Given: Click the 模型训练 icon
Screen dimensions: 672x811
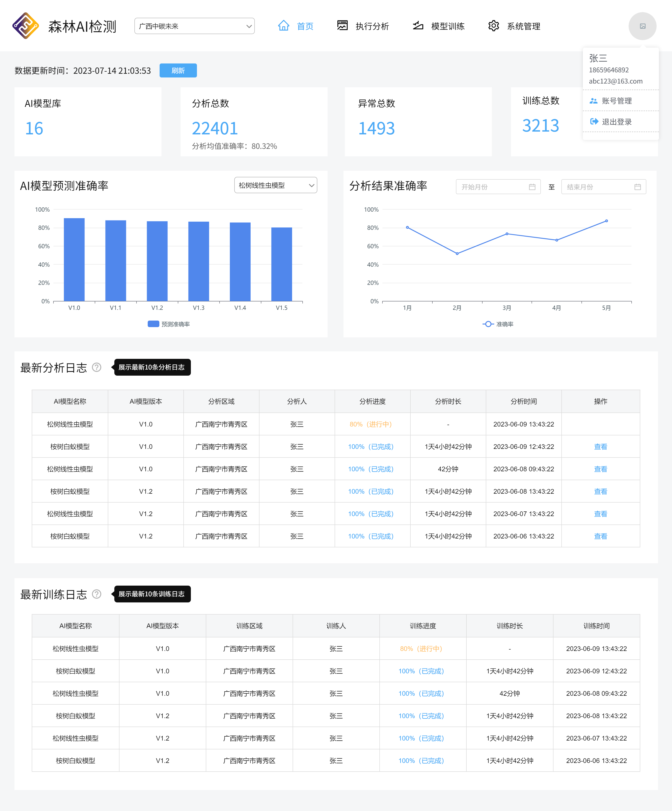Looking at the screenshot, I should click(x=418, y=25).
